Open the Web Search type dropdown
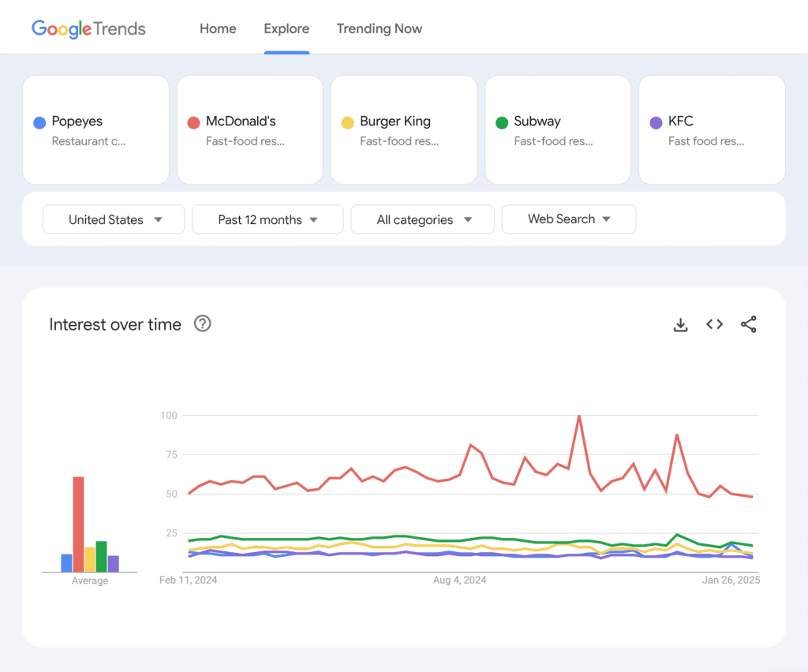 pyautogui.click(x=568, y=219)
